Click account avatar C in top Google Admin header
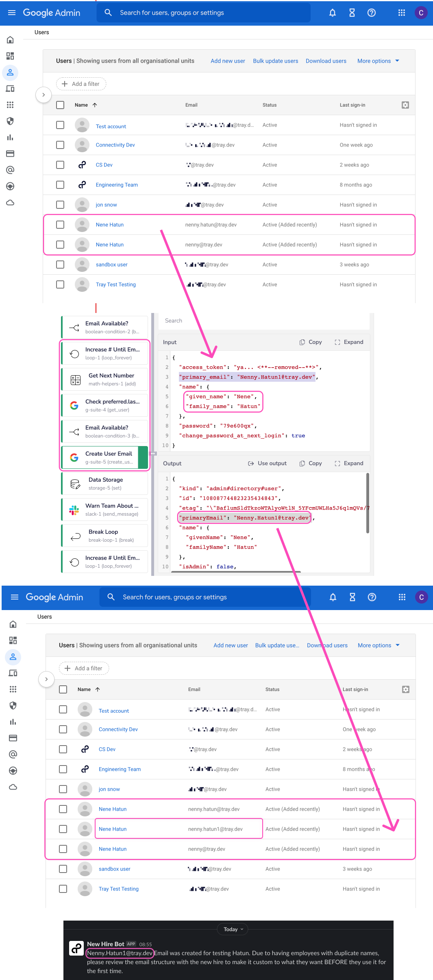Image resolution: width=433 pixels, height=980 pixels. 421,13
